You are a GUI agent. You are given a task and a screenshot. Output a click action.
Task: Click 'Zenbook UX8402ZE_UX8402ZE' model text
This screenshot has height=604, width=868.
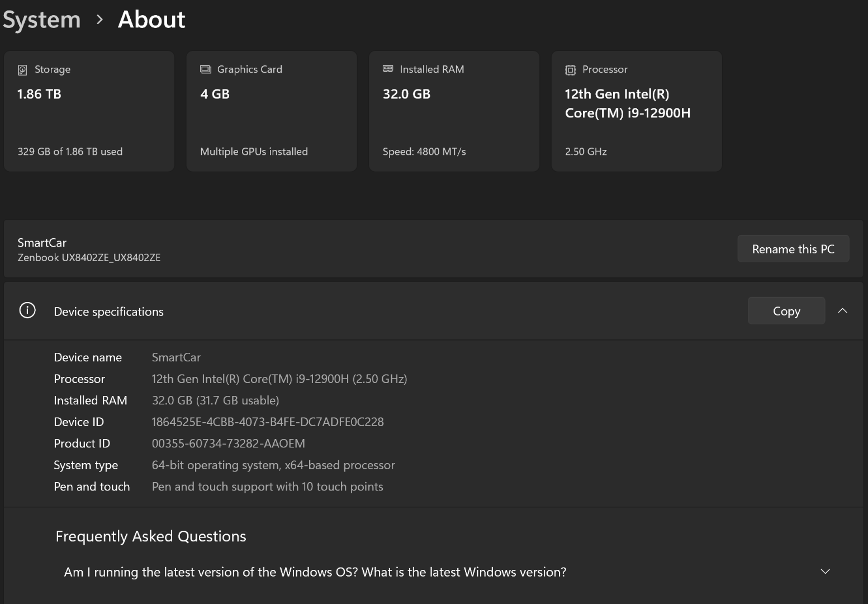click(x=89, y=258)
